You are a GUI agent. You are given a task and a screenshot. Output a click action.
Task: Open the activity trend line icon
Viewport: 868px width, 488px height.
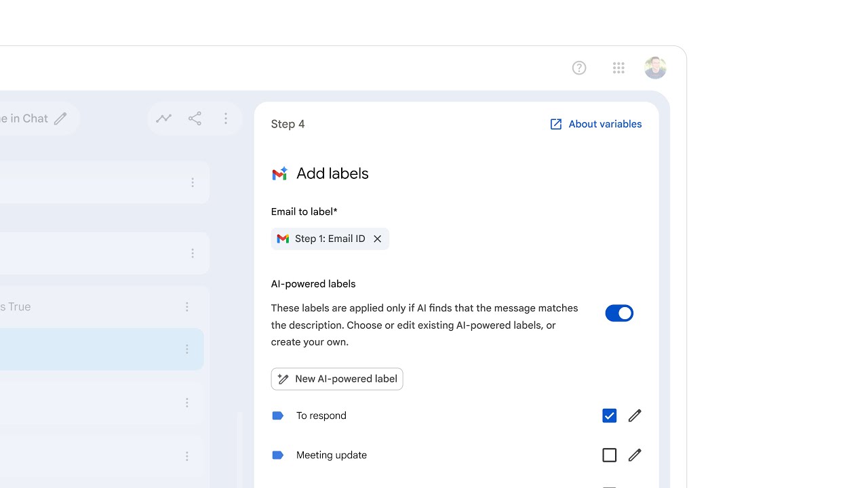(x=163, y=119)
